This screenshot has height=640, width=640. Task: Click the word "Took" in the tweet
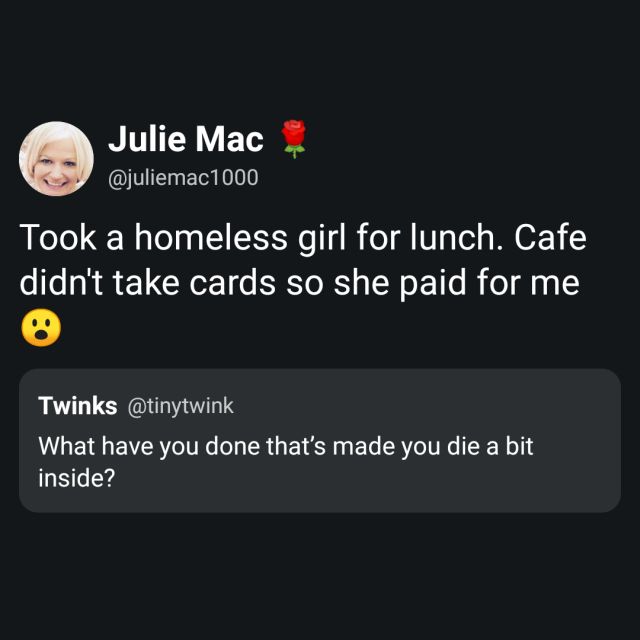point(56,240)
